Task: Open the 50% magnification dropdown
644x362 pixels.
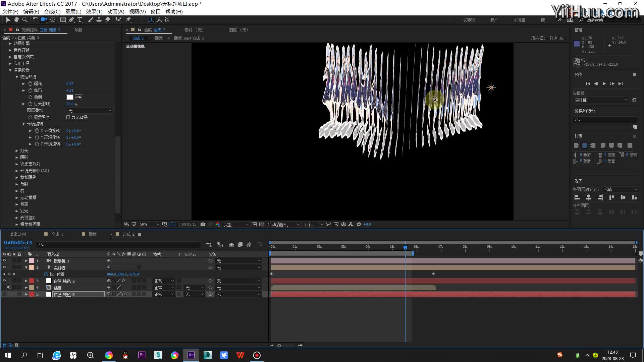Action: coord(149,224)
